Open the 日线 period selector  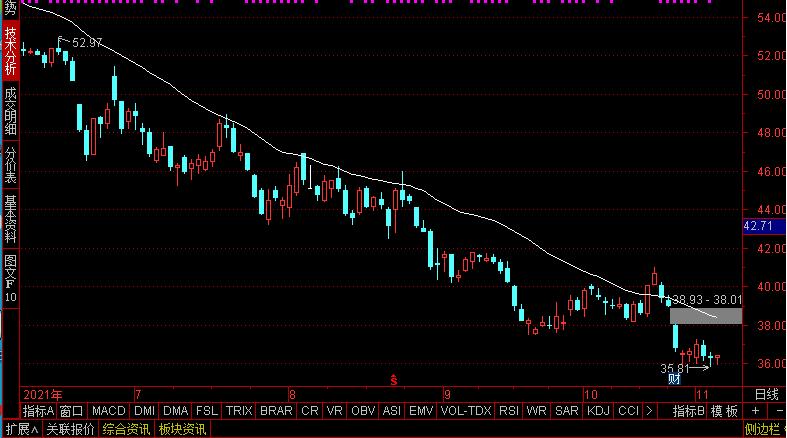point(765,394)
